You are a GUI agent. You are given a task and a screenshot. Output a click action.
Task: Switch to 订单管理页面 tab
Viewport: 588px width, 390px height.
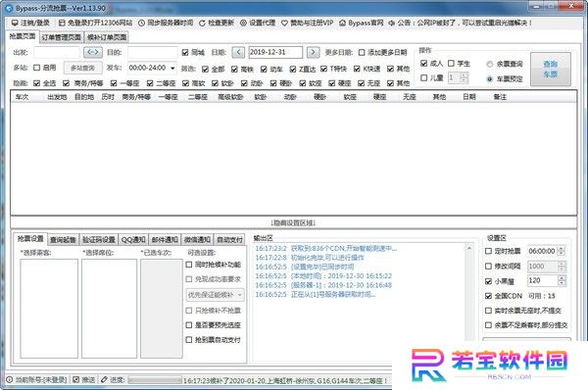click(61, 37)
